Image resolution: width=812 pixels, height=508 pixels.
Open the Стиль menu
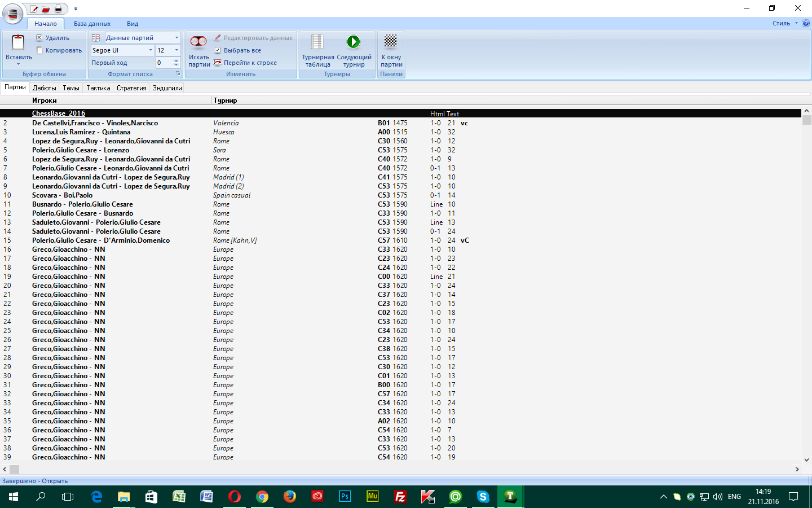pos(782,23)
